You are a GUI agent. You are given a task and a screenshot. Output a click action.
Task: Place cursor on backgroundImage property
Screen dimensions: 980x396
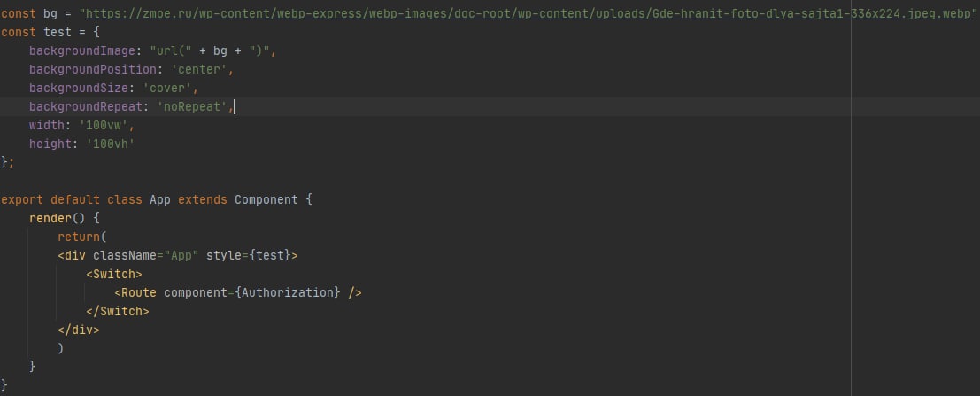coord(81,50)
